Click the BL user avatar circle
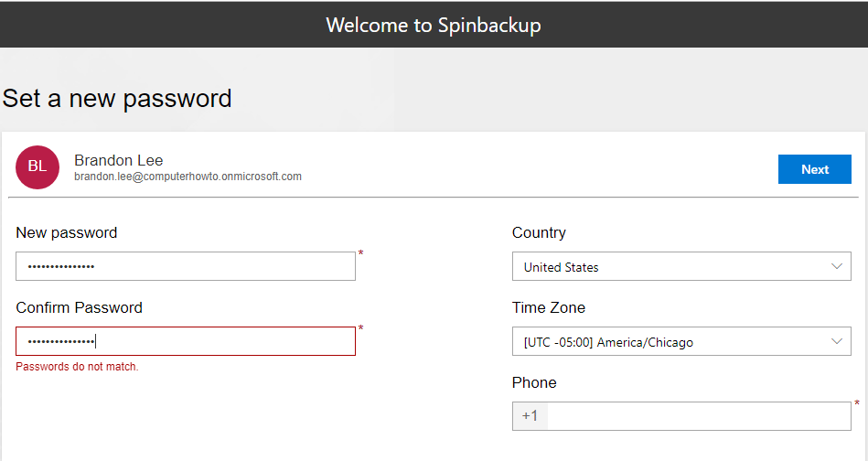The width and height of the screenshot is (868, 461). tap(38, 167)
